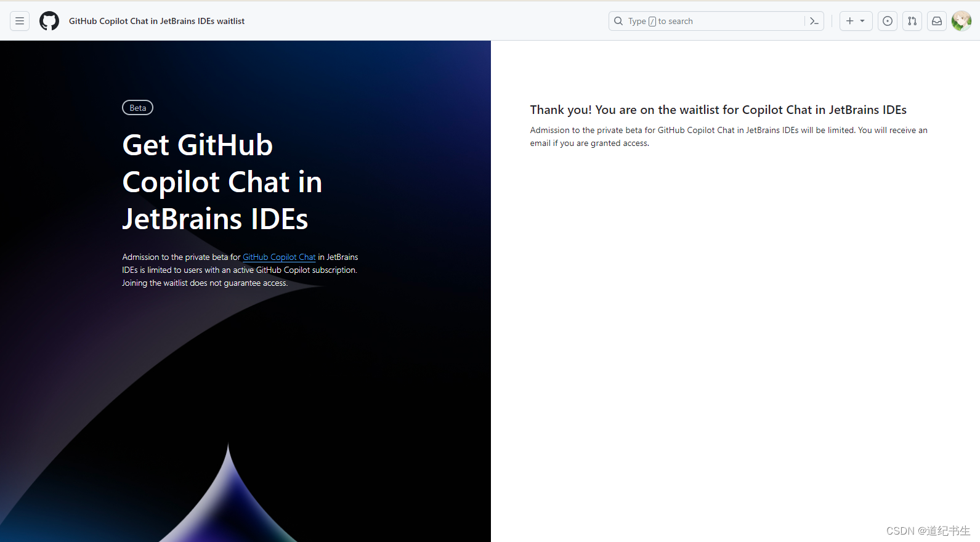The height and width of the screenshot is (542, 980).
Task: Open the command palette icon in search bar
Action: (x=814, y=21)
